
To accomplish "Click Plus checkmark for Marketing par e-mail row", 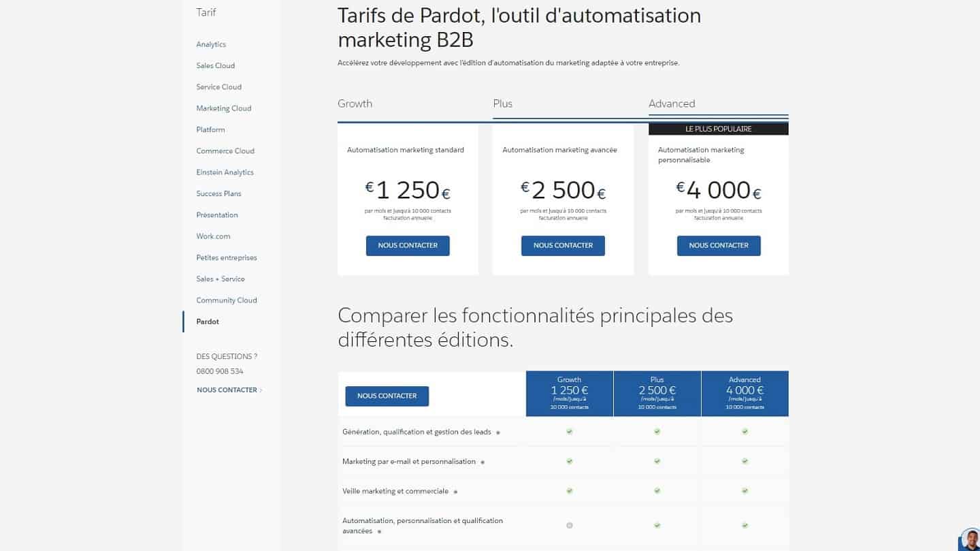I will [x=657, y=461].
